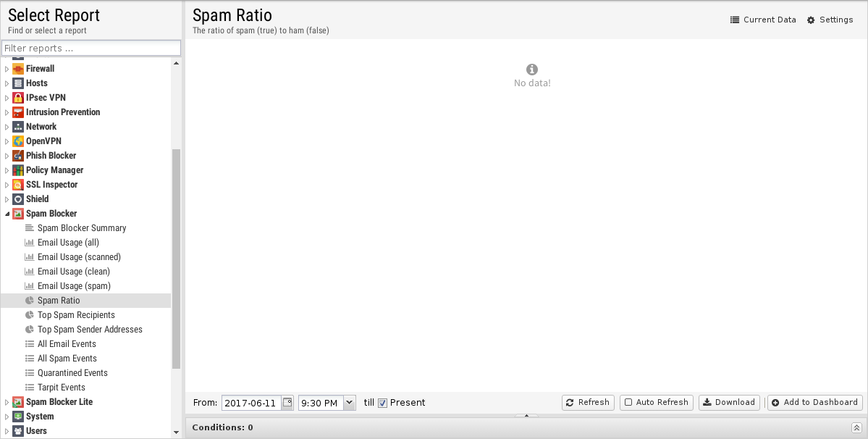The image size is (868, 439).
Task: Click the Spam Blocker Lite icon
Action: point(17,402)
